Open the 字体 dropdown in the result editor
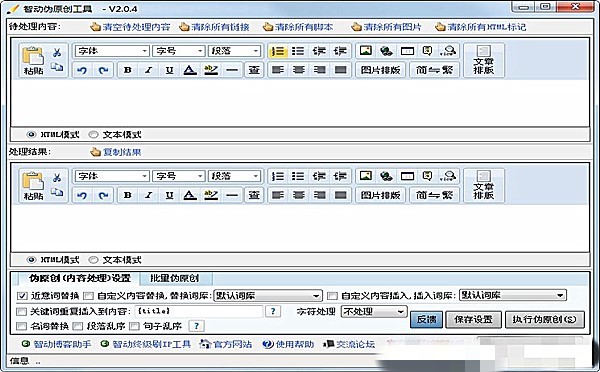 tap(112, 176)
